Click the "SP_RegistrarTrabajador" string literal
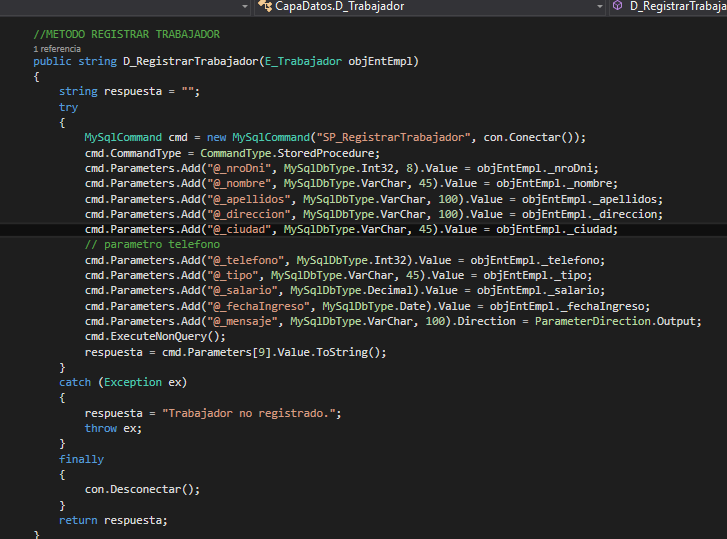 393,138
